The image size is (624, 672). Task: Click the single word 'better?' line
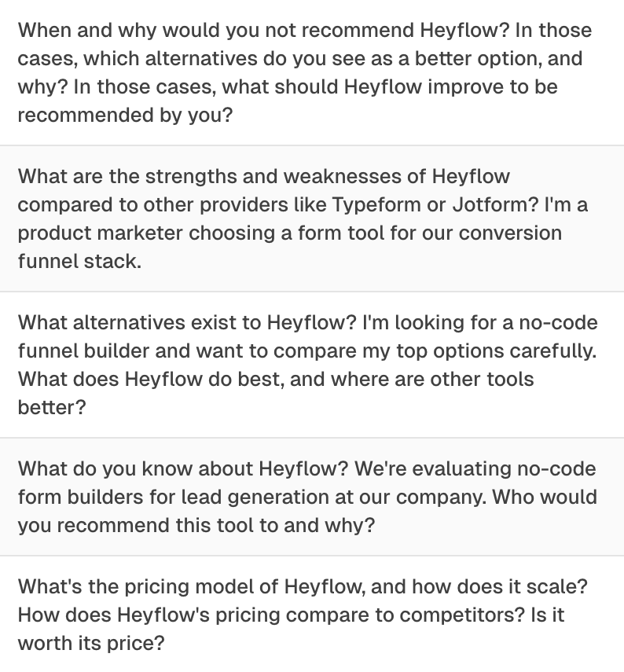[51, 408]
